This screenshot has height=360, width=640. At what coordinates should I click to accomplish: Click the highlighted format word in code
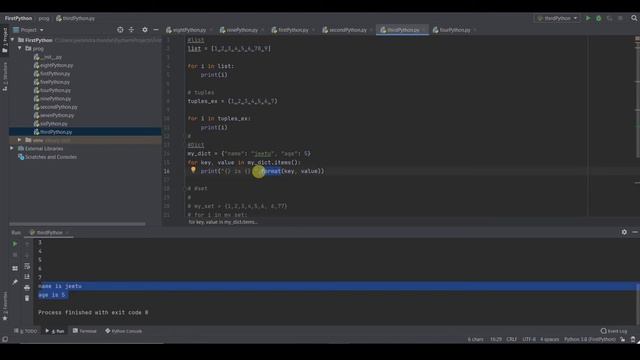click(271, 171)
